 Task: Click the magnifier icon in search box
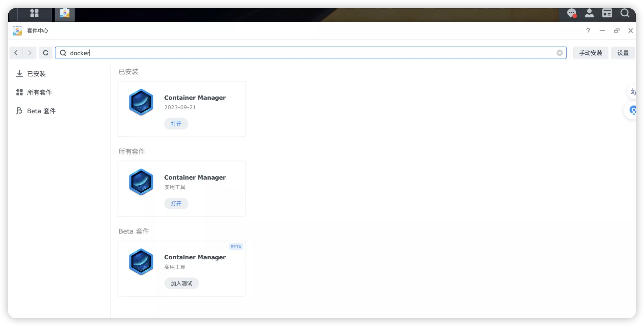(x=63, y=53)
